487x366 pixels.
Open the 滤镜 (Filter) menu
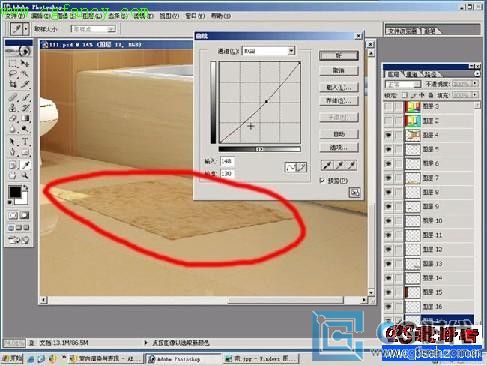[143, 16]
